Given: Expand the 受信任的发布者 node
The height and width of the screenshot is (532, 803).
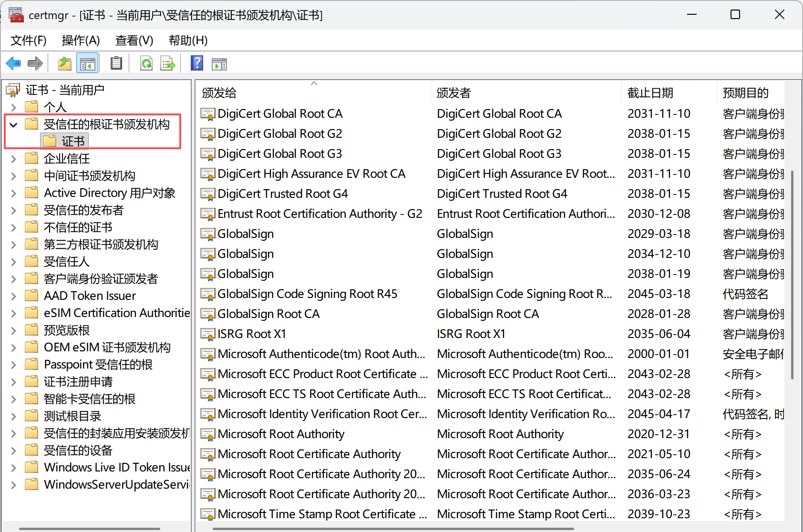Looking at the screenshot, I should point(13,210).
